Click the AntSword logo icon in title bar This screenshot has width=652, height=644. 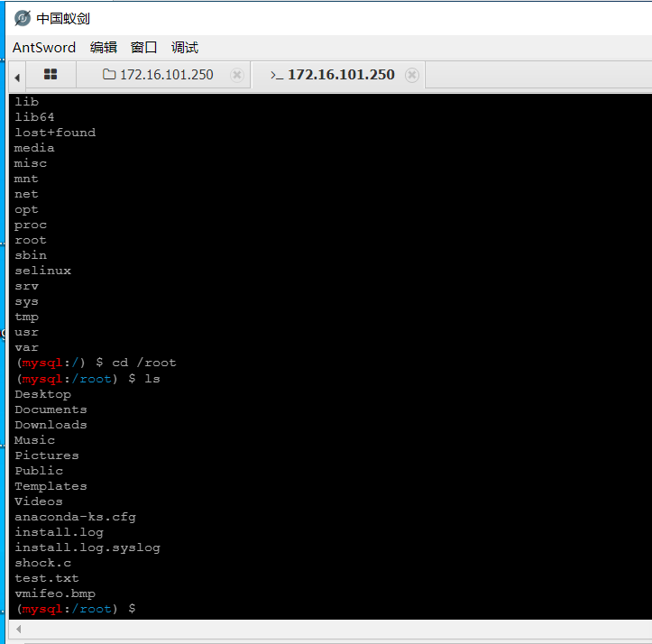(x=23, y=18)
